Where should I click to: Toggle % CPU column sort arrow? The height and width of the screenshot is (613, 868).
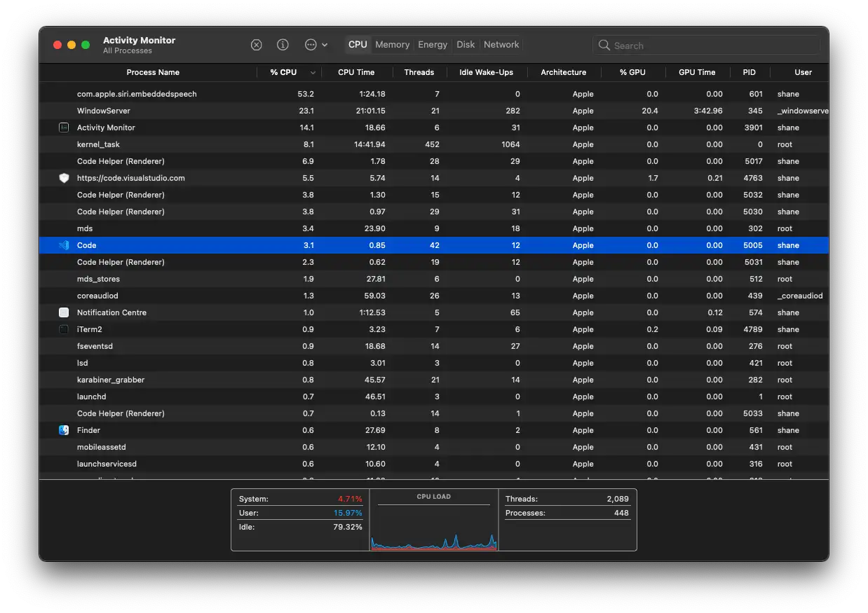click(x=313, y=73)
